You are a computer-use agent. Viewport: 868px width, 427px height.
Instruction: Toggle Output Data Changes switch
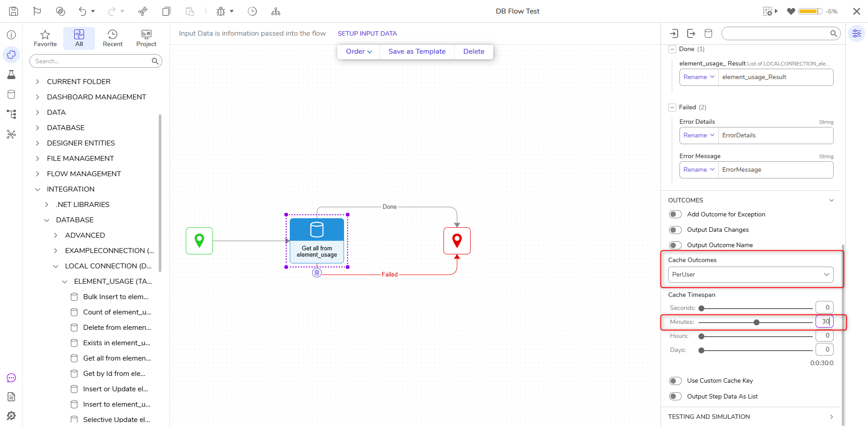675,230
